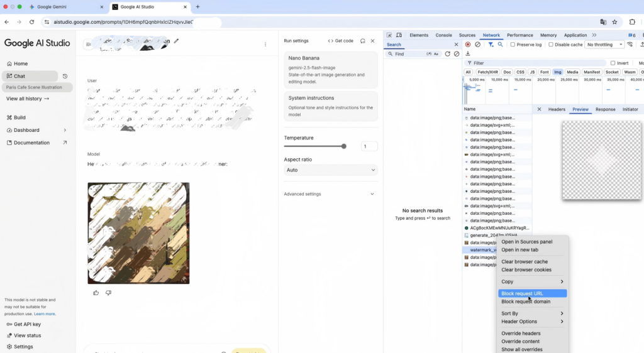Image resolution: width=644 pixels, height=353 pixels.
Task: Enable the Preserve log checkbox
Action: [x=513, y=45]
